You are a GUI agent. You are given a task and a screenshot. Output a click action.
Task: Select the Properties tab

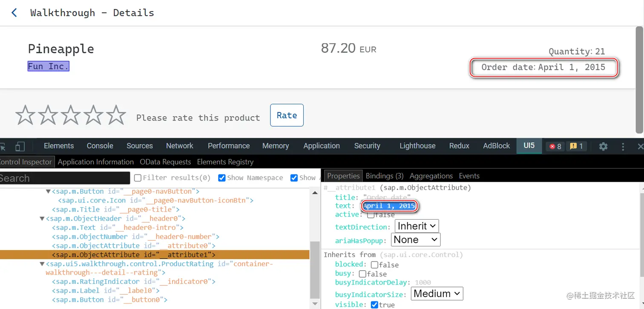(343, 176)
